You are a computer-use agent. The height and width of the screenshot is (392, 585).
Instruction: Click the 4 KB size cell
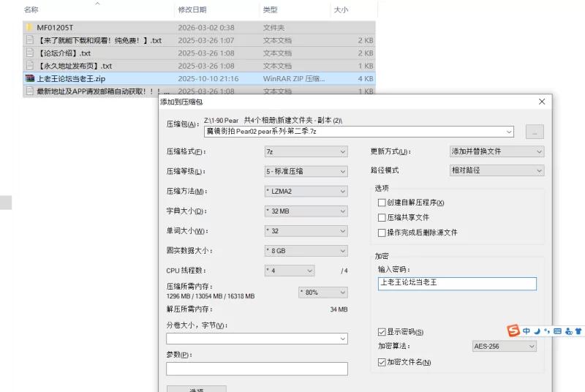click(x=366, y=79)
